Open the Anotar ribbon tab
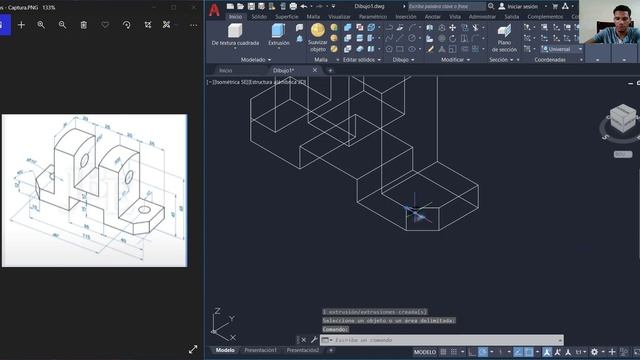 coord(432,17)
